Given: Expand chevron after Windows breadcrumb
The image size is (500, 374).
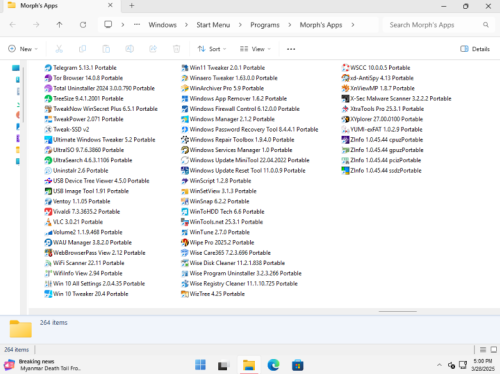Looking at the screenshot, I should [186, 25].
